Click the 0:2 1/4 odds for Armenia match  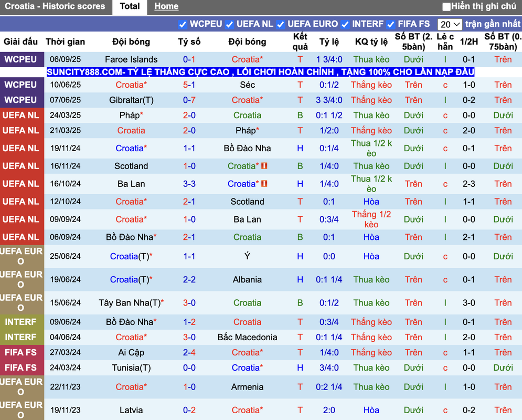click(x=329, y=387)
